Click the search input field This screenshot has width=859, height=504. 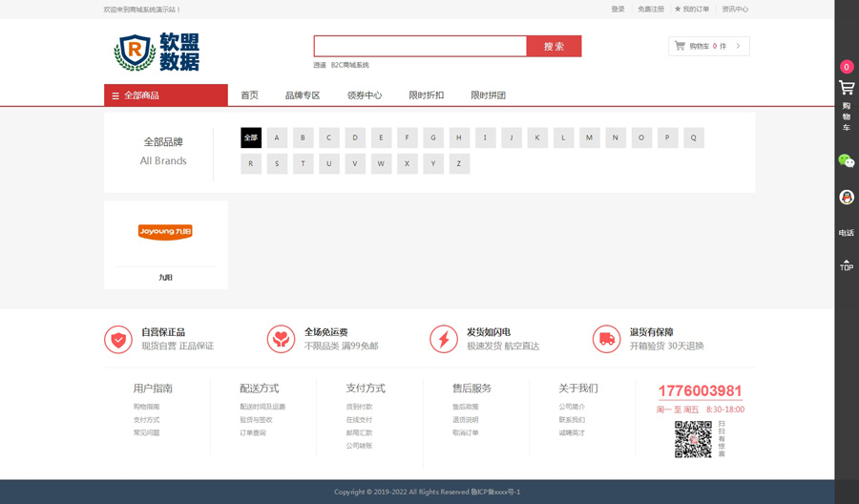pos(420,46)
